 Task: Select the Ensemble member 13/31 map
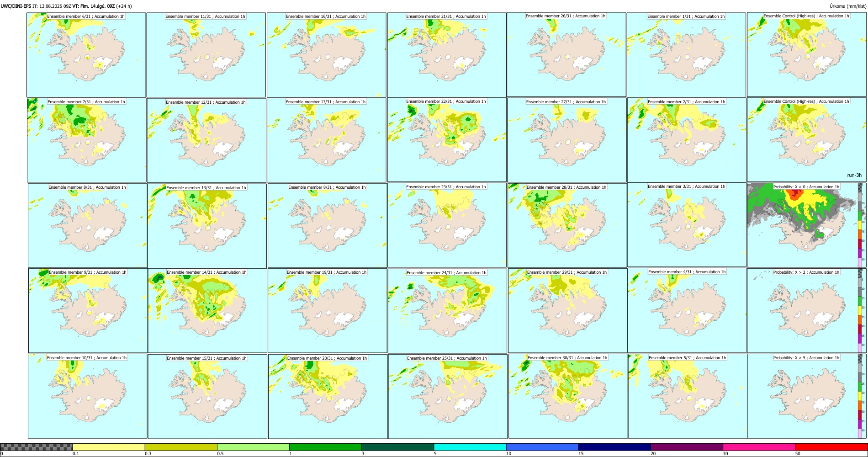click(207, 226)
